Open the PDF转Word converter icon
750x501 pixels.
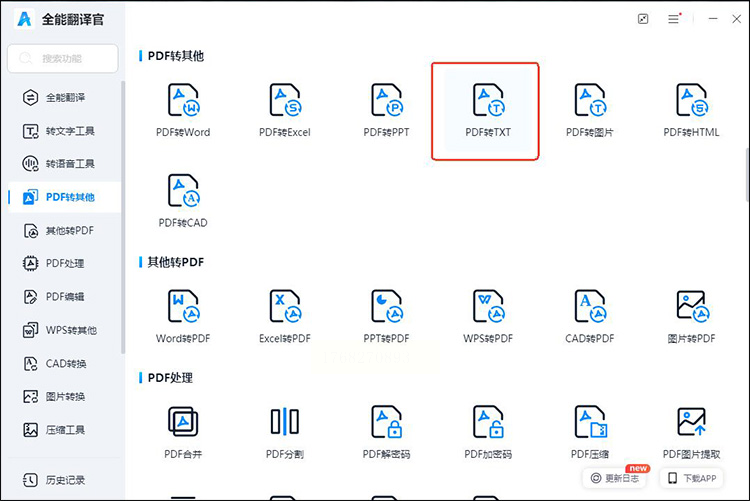point(184,100)
